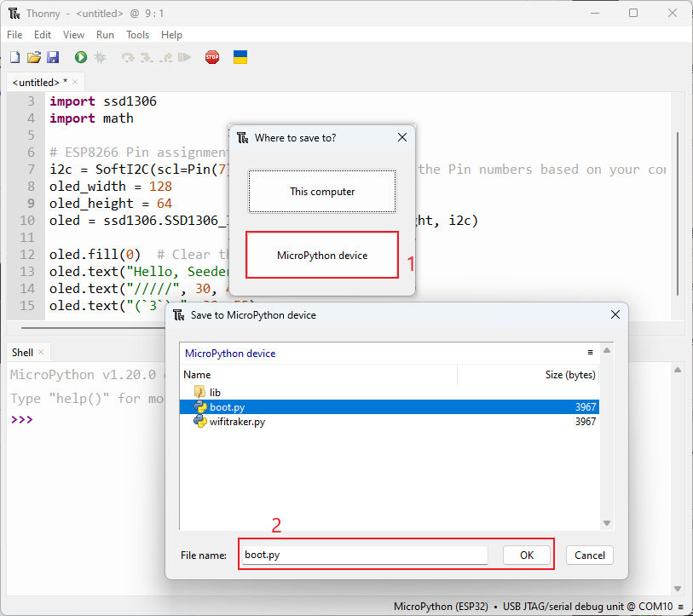The width and height of the screenshot is (693, 616).
Task: Click the editor vertical scrollbar thumb
Action: coord(678,214)
